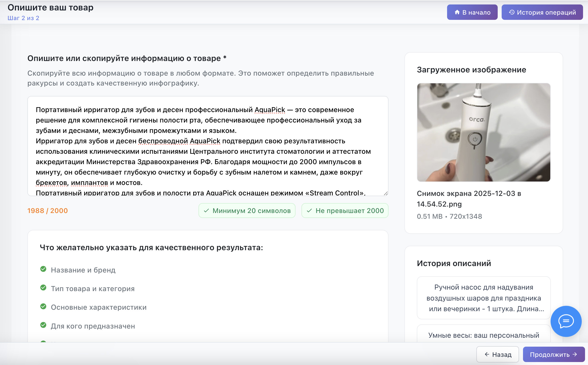The image size is (588, 365).
Task: Click green checkmark beside Основные характеристики
Action: point(43,306)
